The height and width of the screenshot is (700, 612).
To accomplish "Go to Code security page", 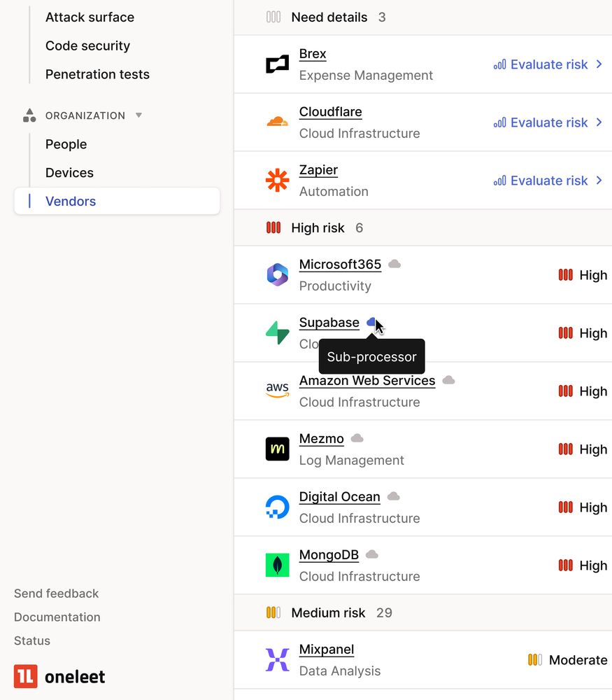I will (88, 45).
